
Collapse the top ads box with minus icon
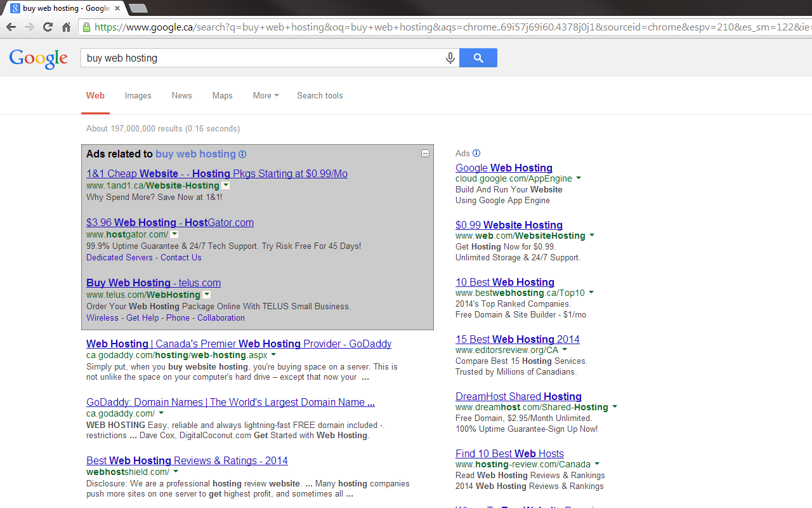point(426,153)
